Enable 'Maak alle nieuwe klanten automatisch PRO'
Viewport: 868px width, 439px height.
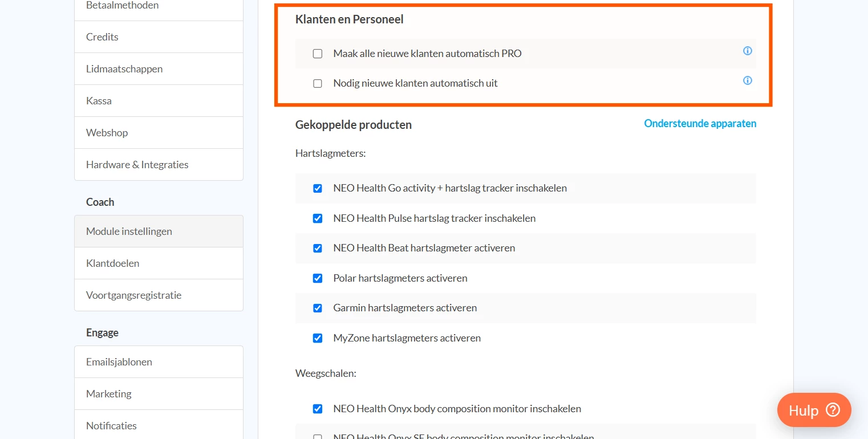318,54
